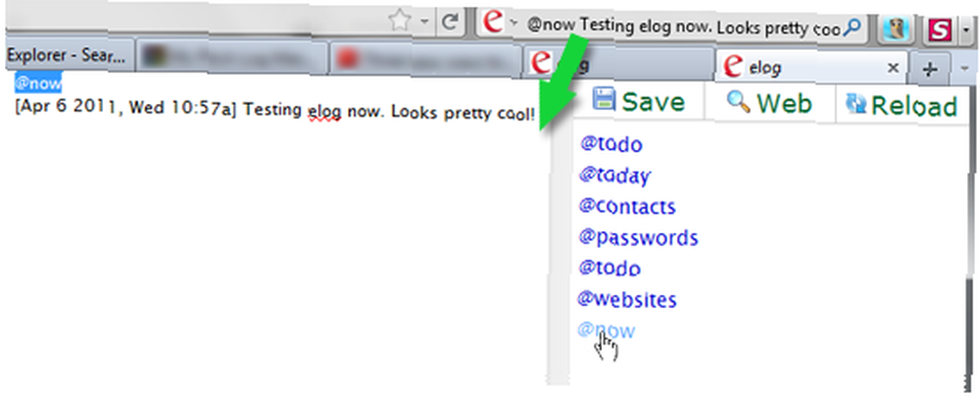Expand the search engine dropdown arrow
Image resolution: width=980 pixels, height=396 pixels.
coord(514,23)
